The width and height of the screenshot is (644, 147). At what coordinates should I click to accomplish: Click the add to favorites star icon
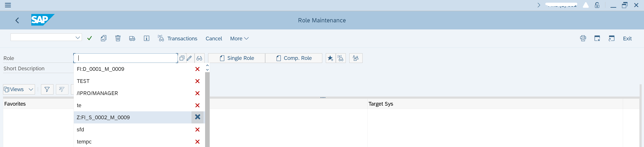point(330,58)
